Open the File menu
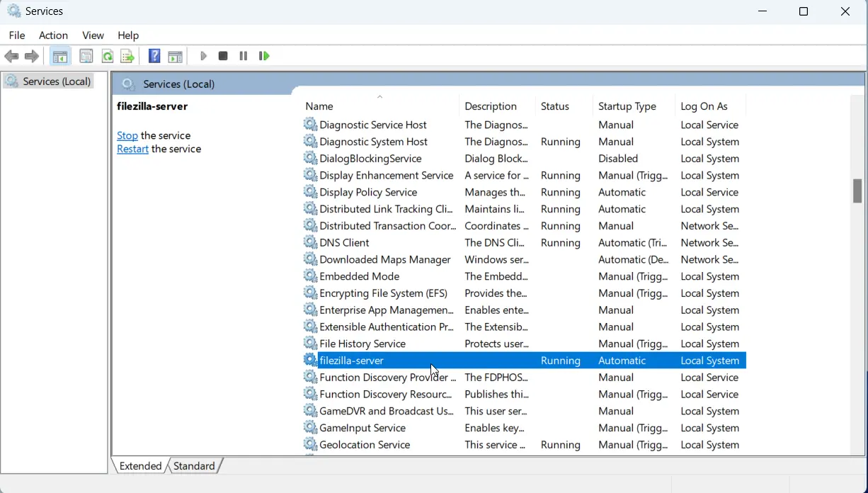This screenshot has height=493, width=868. [x=17, y=35]
